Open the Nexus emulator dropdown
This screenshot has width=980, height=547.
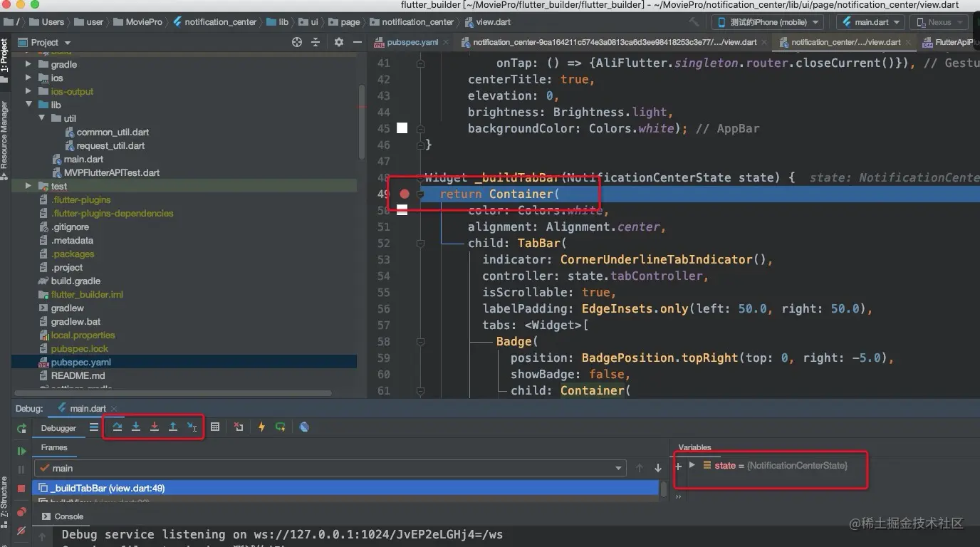[x=937, y=22]
